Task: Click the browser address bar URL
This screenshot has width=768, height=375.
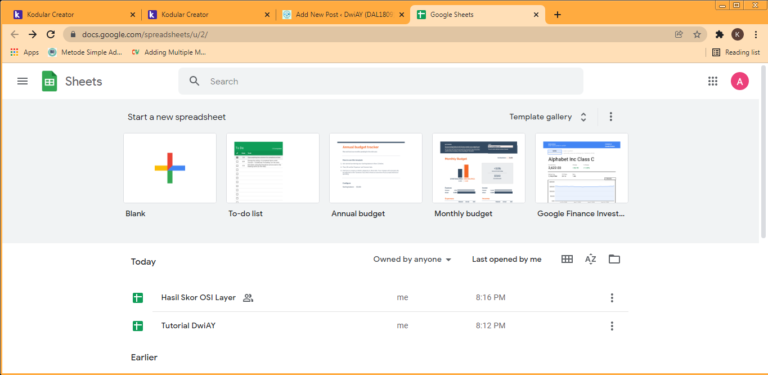Action: tap(146, 35)
